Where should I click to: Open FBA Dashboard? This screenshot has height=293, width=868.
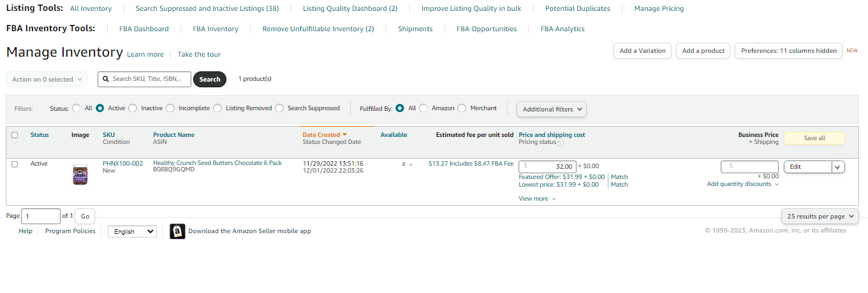(144, 29)
